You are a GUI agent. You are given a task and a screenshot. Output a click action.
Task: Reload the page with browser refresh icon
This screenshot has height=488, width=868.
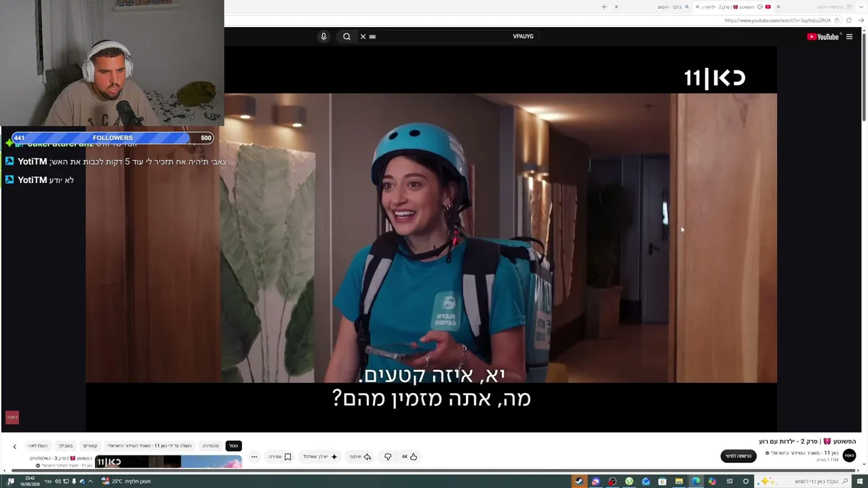[x=849, y=20]
